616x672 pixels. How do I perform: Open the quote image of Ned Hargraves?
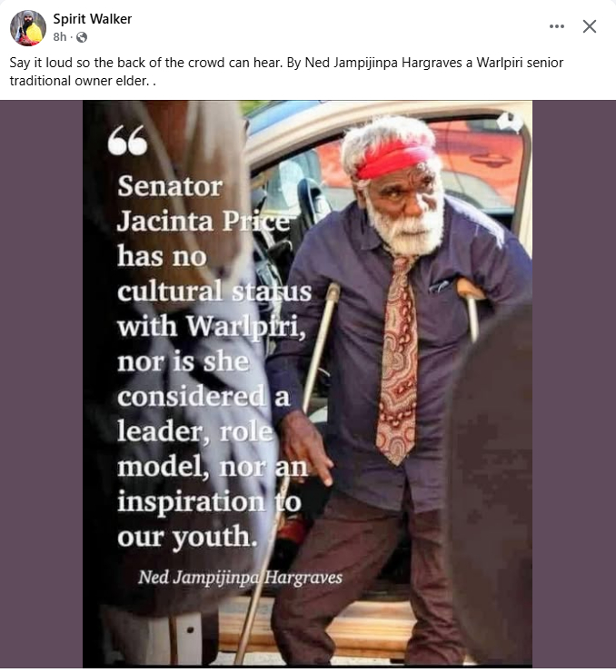pyautogui.click(x=307, y=383)
